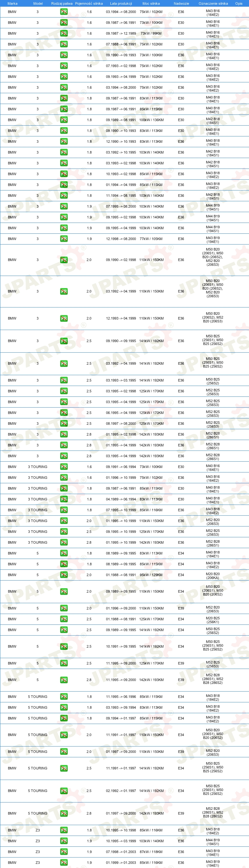The width and height of the screenshot is (249, 868).
Task: Click the 95kW / 129KM power cell
Action: [151, 575]
